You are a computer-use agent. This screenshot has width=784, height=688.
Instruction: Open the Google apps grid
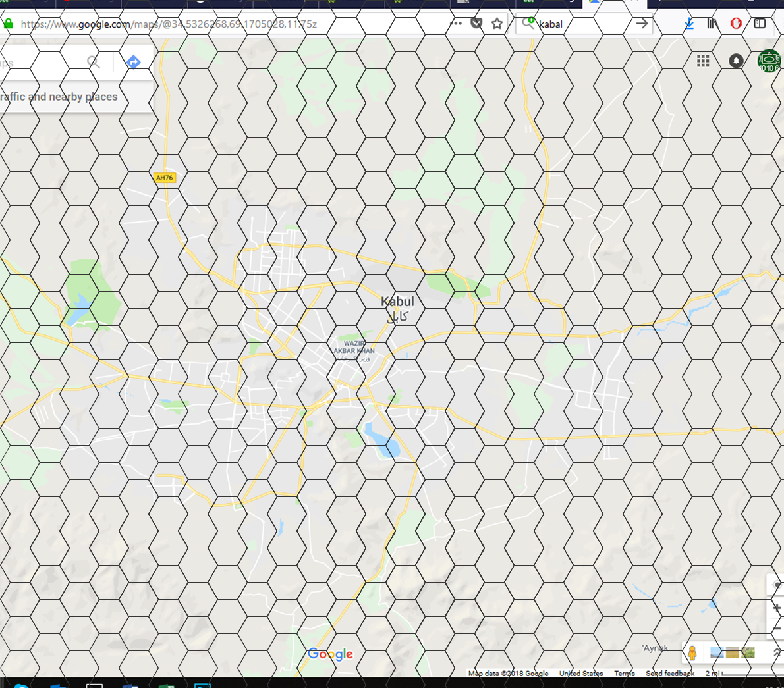click(x=703, y=61)
